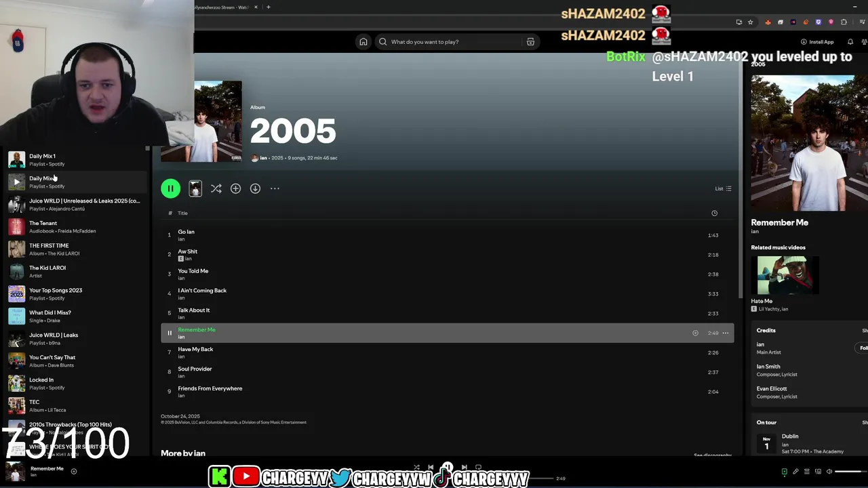Open Dublin tour date on Nov 1
The width and height of the screenshot is (868, 488).
tap(811, 444)
